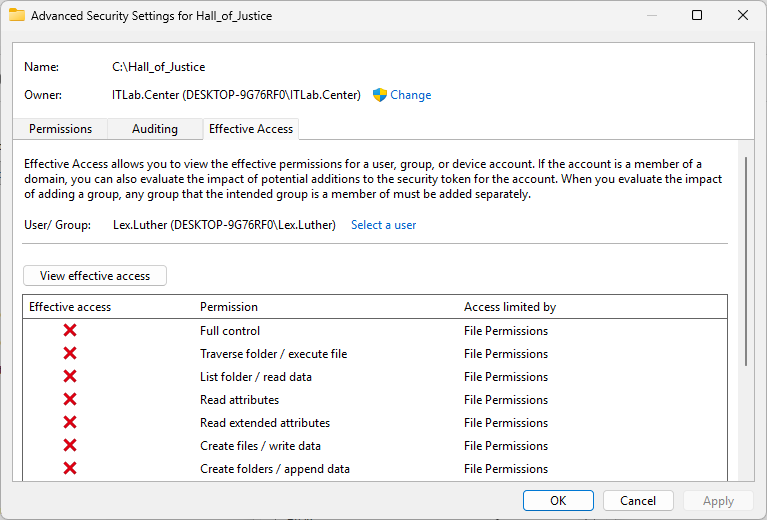This screenshot has width=767, height=520.
Task: Select the Effective Access tab
Action: (251, 129)
